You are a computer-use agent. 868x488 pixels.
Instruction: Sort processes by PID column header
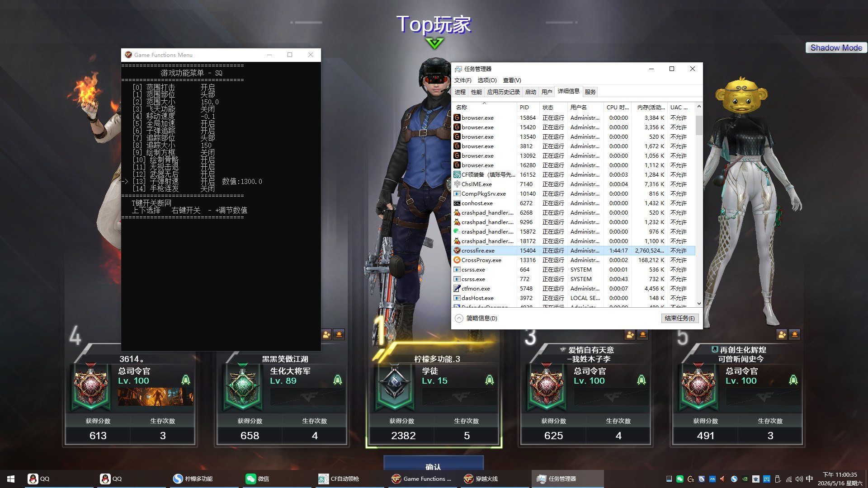(528, 107)
